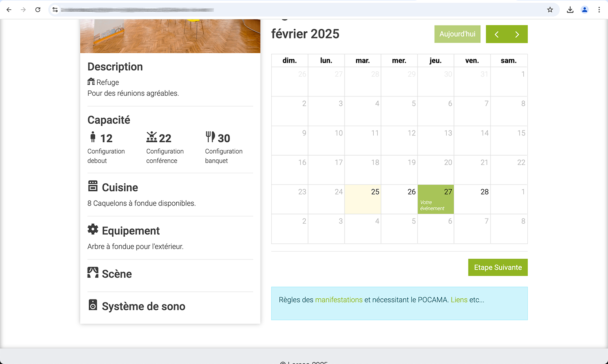Click the conference configuration icon
Viewport: 608px width, 364px height.
152,137
